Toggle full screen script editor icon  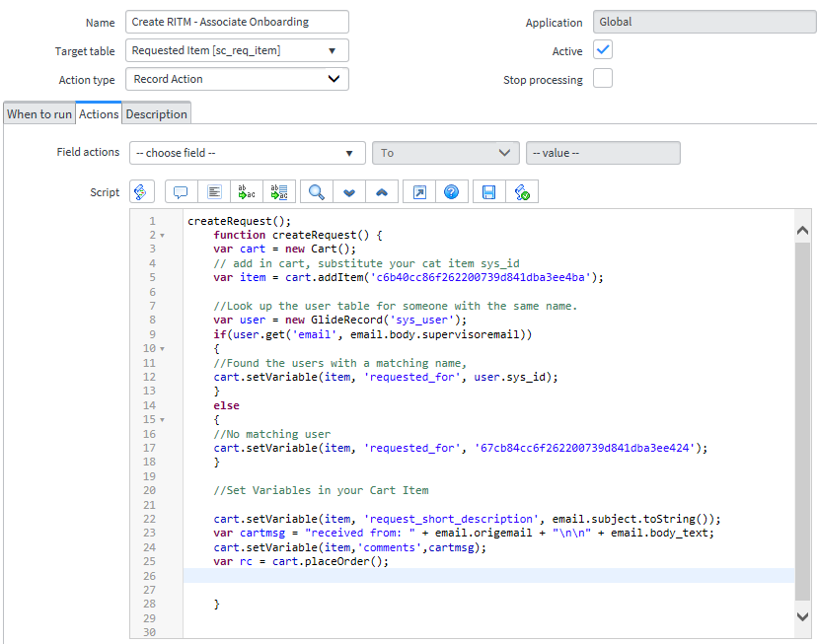coord(418,192)
